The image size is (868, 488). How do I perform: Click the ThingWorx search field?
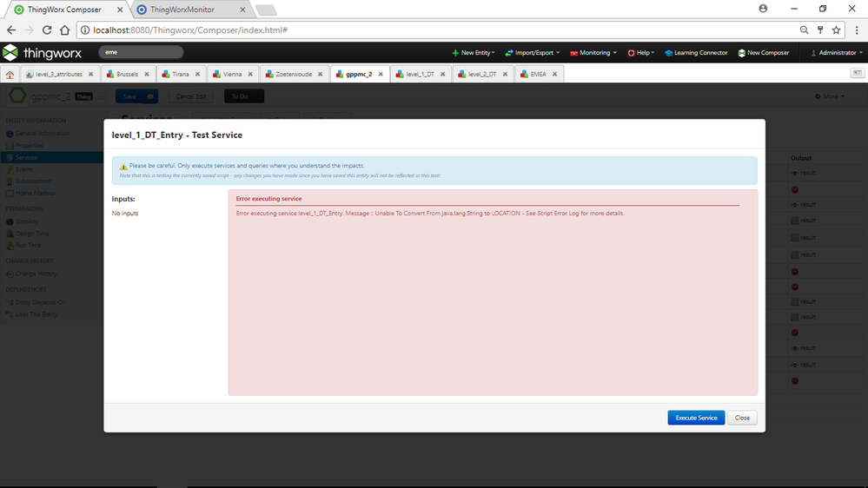pos(141,52)
